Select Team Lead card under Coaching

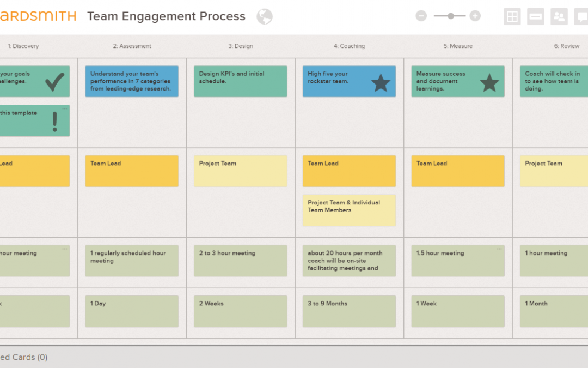pyautogui.click(x=349, y=171)
